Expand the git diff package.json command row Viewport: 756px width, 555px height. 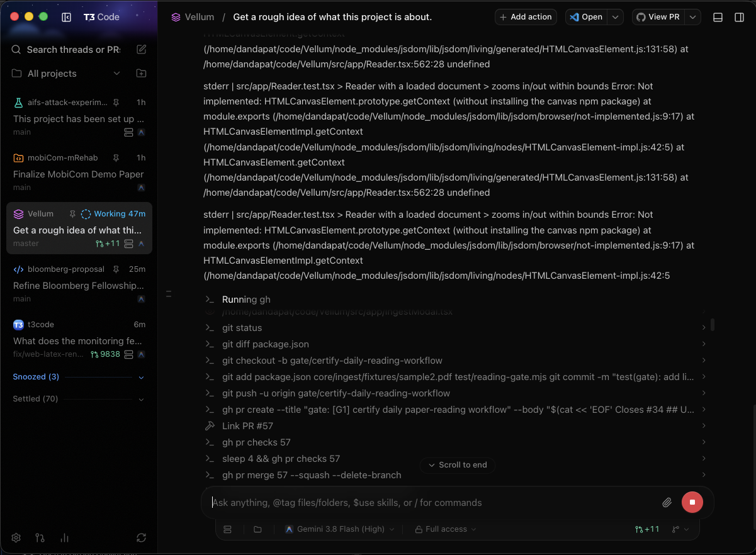pyautogui.click(x=456, y=344)
